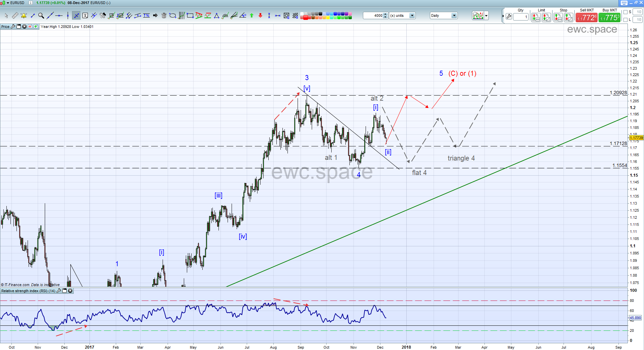Select the triangle drawing tool
The width and height of the screenshot is (644, 350).
click(216, 15)
